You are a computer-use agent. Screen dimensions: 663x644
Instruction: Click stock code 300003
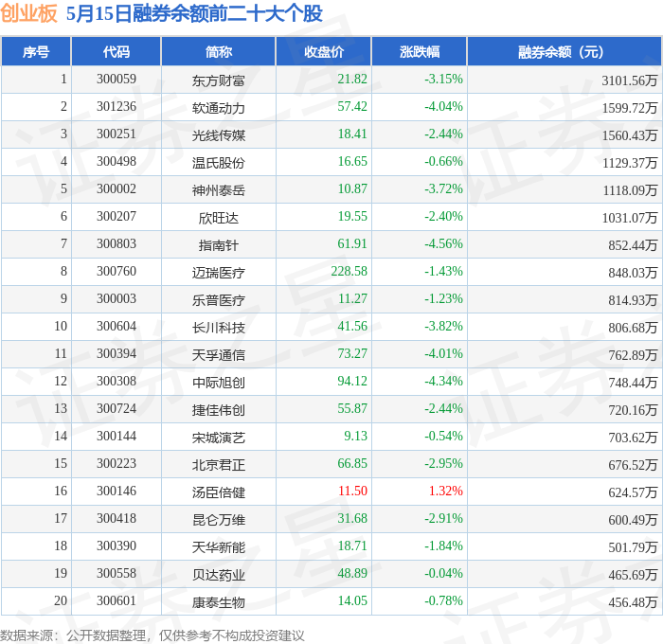pos(116,299)
